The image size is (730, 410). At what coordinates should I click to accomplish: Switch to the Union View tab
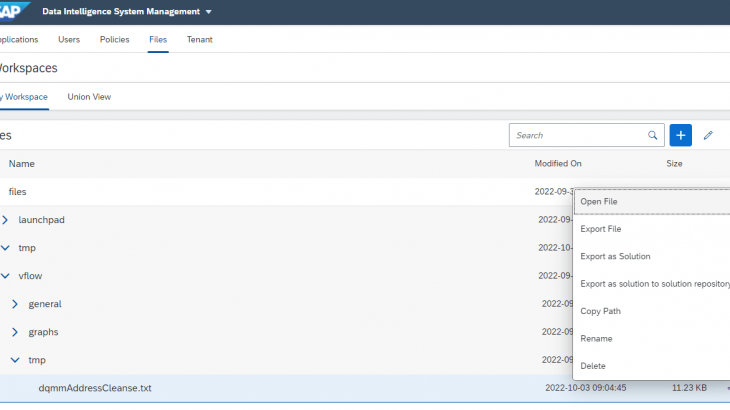coord(89,97)
